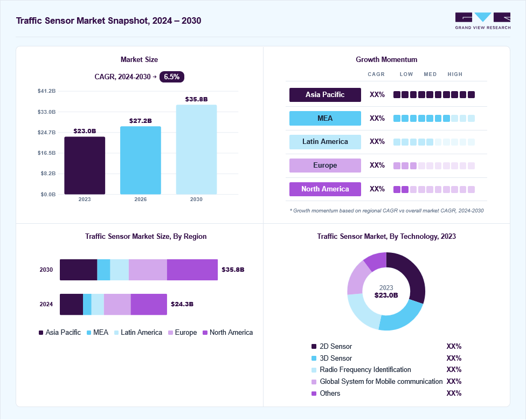Click the MEA region label
The height and width of the screenshot is (420, 526).
point(325,119)
